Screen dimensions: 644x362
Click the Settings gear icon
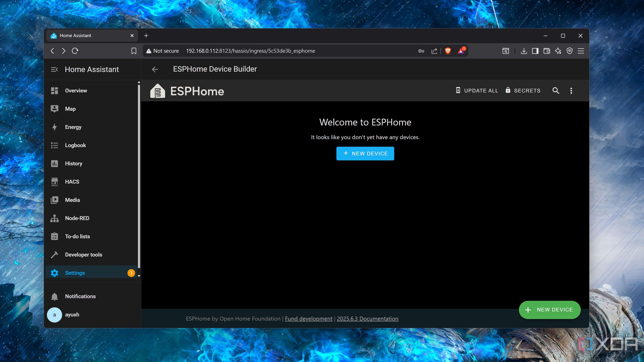(54, 273)
